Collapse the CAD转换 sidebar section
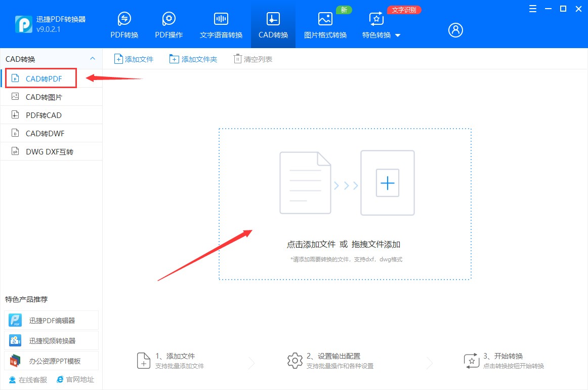 click(92, 58)
